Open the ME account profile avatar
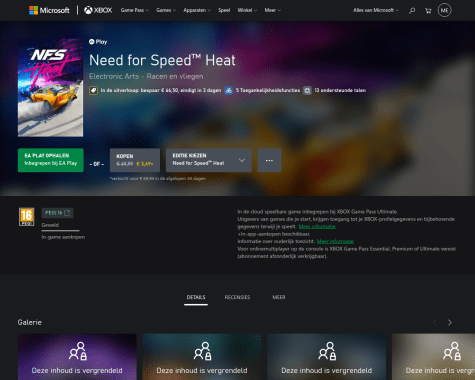Image resolution: width=475 pixels, height=380 pixels. [444, 10]
